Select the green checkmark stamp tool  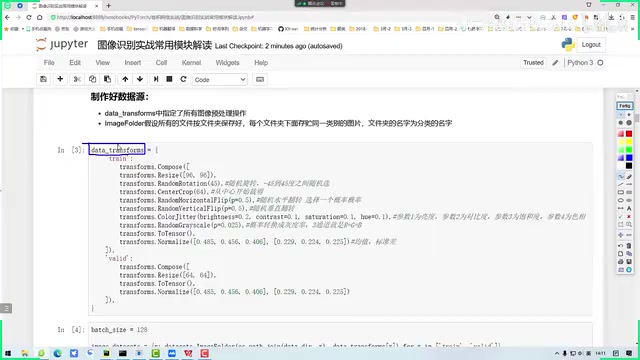(620, 216)
